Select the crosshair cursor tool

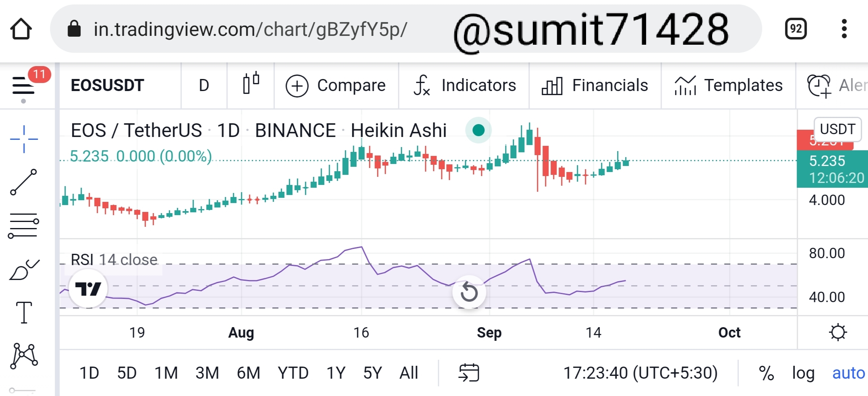24,139
